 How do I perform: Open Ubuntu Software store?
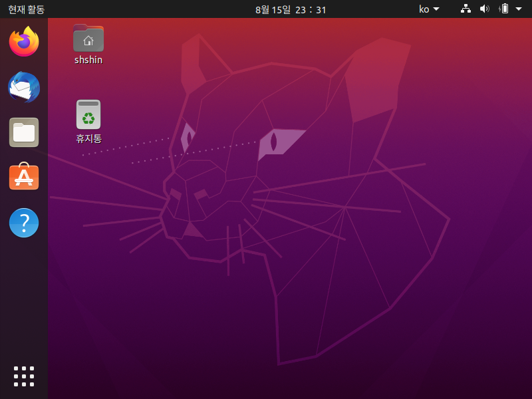coord(24,176)
